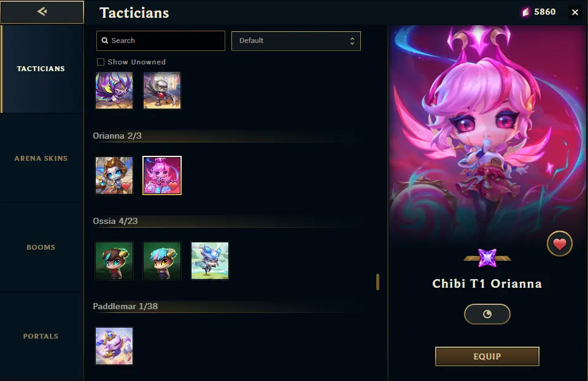588x381 pixels.
Task: Enable the Show Unowned checkbox
Action: (x=101, y=62)
